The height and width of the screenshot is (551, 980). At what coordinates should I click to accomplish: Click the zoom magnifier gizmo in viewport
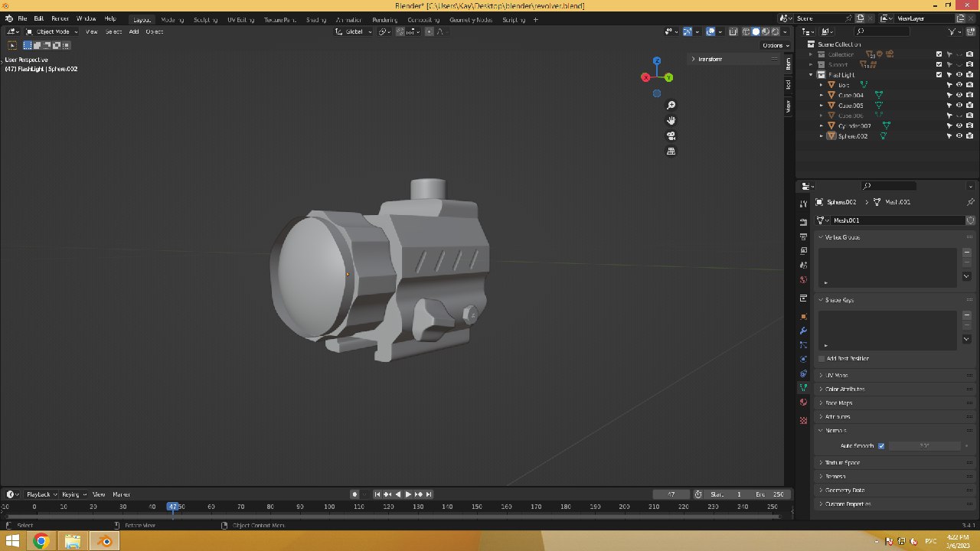671,106
